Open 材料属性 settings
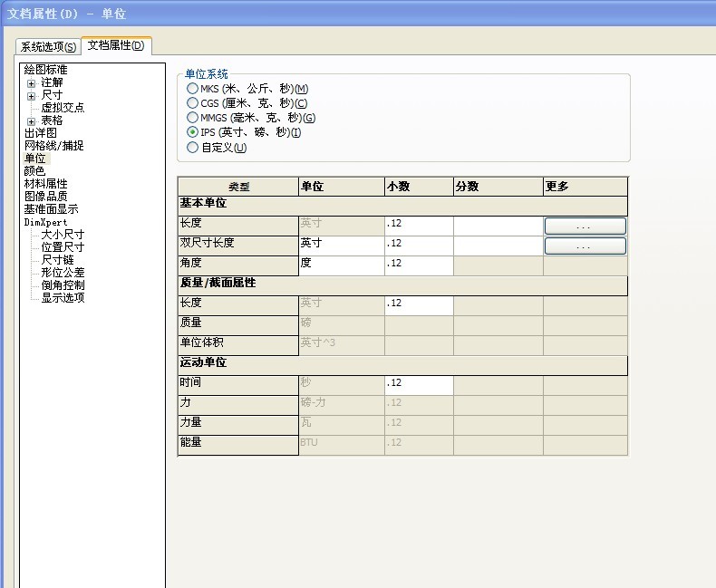 pos(45,184)
